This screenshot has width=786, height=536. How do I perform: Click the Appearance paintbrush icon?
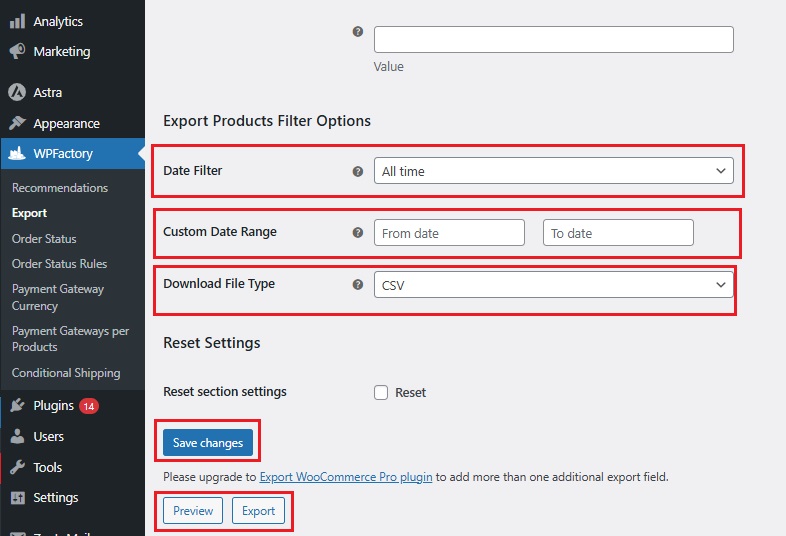tap(17, 123)
